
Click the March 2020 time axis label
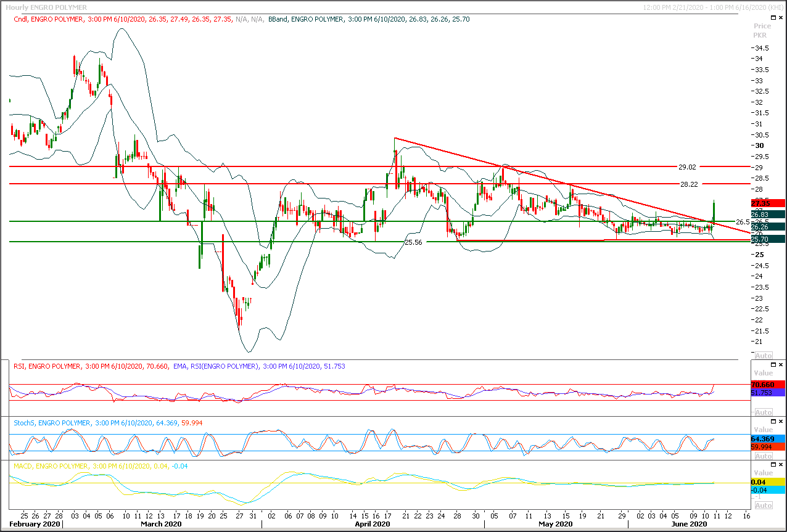[x=161, y=524]
